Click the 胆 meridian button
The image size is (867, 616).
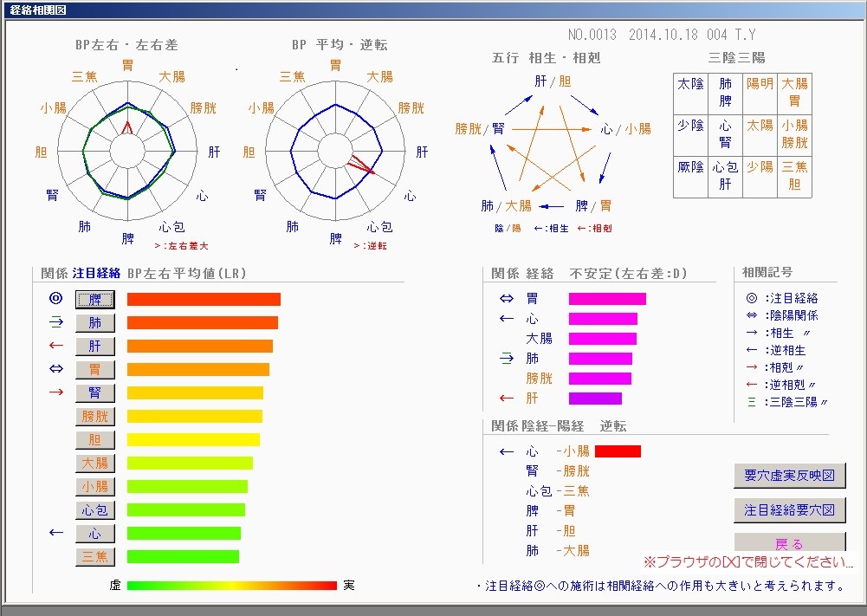click(95, 440)
